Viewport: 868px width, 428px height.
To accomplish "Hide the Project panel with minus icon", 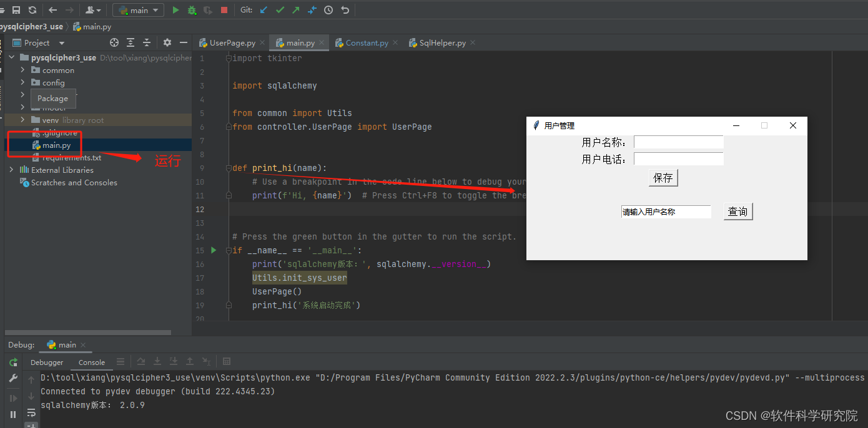I will tap(184, 42).
